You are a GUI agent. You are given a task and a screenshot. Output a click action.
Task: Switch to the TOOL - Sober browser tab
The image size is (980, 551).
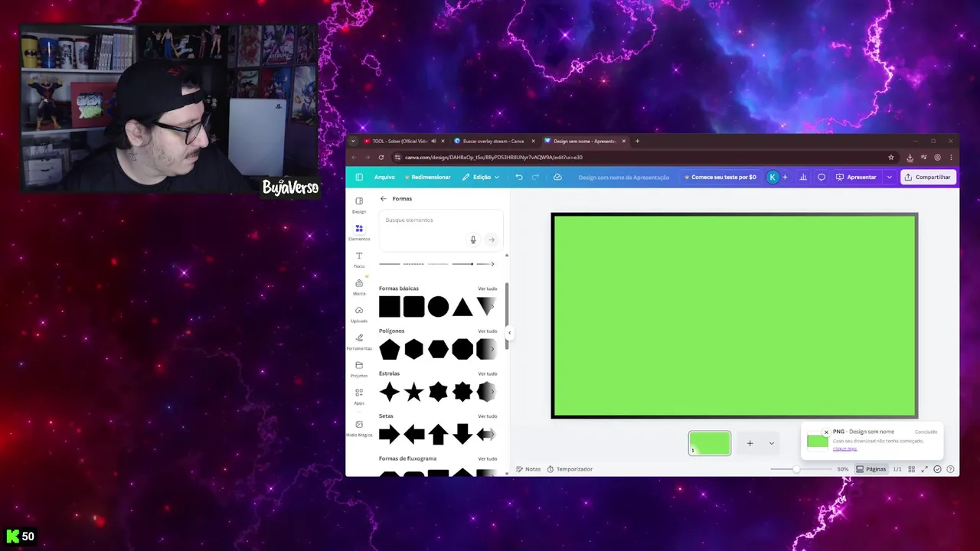[403, 141]
